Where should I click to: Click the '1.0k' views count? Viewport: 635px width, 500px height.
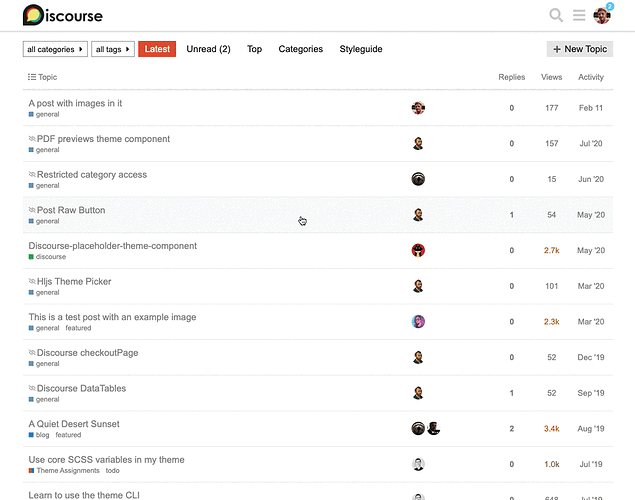coord(552,464)
